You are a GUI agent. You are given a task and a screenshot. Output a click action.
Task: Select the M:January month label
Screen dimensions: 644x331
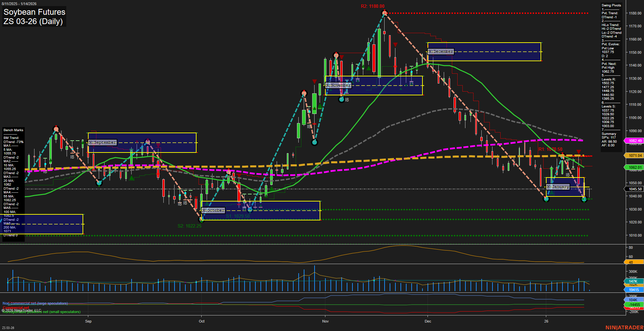tap(558, 186)
